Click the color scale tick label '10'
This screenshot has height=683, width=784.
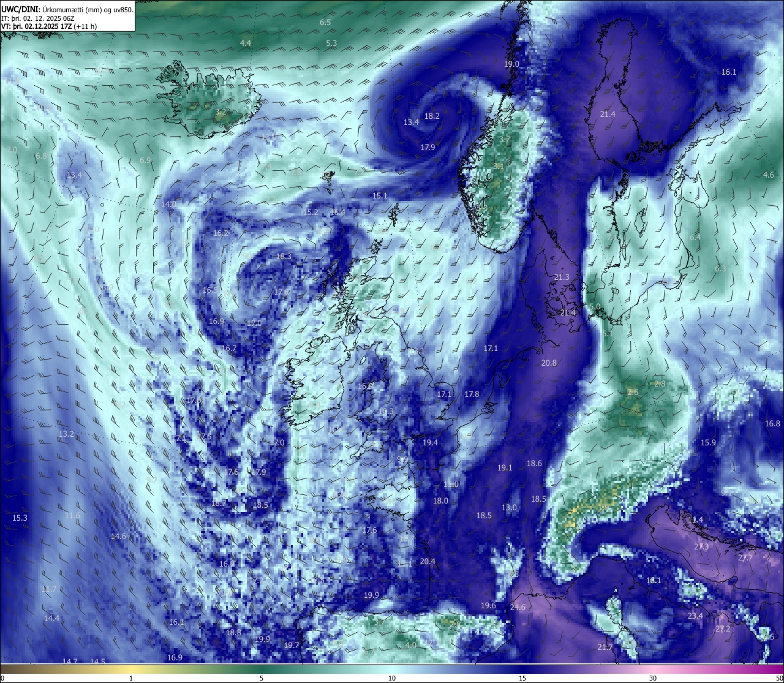coord(392,678)
